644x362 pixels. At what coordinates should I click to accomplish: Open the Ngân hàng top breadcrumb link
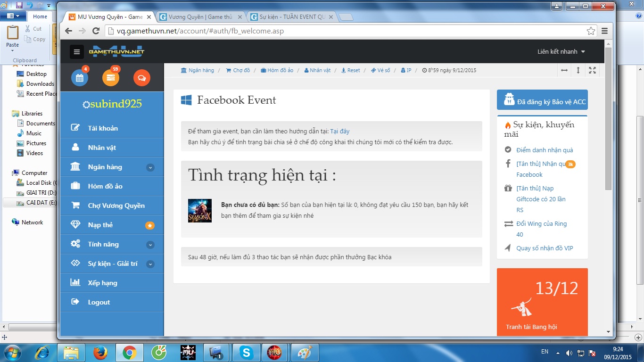pyautogui.click(x=197, y=70)
